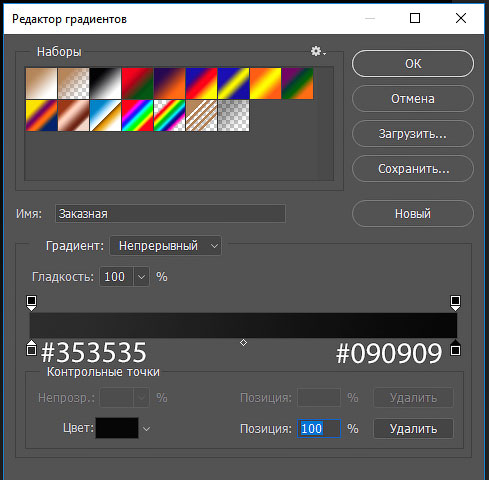Click the Новый button

coord(413,214)
